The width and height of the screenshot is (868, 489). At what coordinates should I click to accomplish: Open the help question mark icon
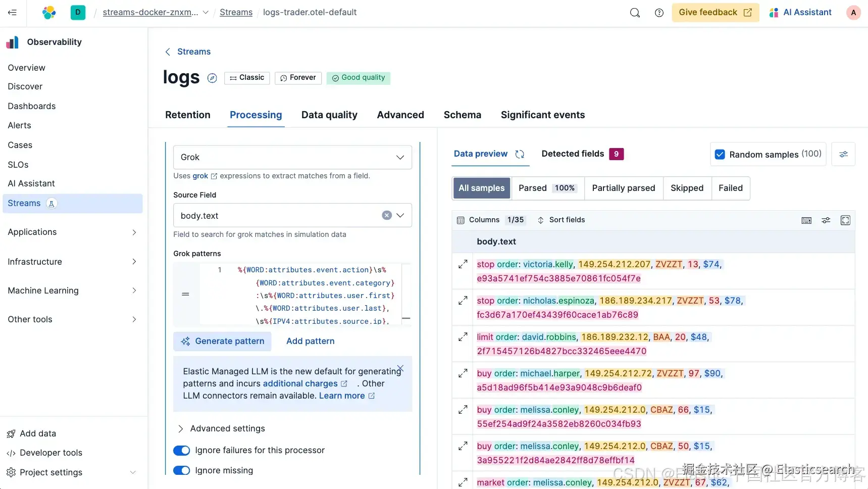click(659, 13)
